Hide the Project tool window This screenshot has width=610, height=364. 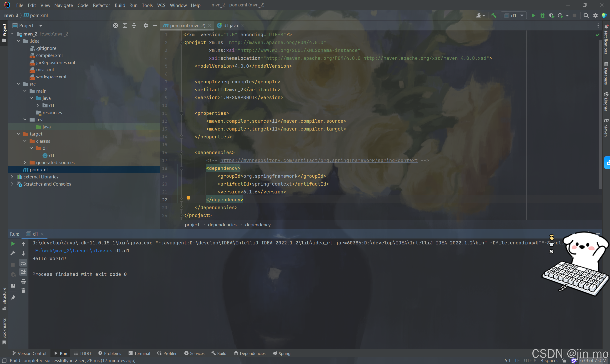coord(155,25)
